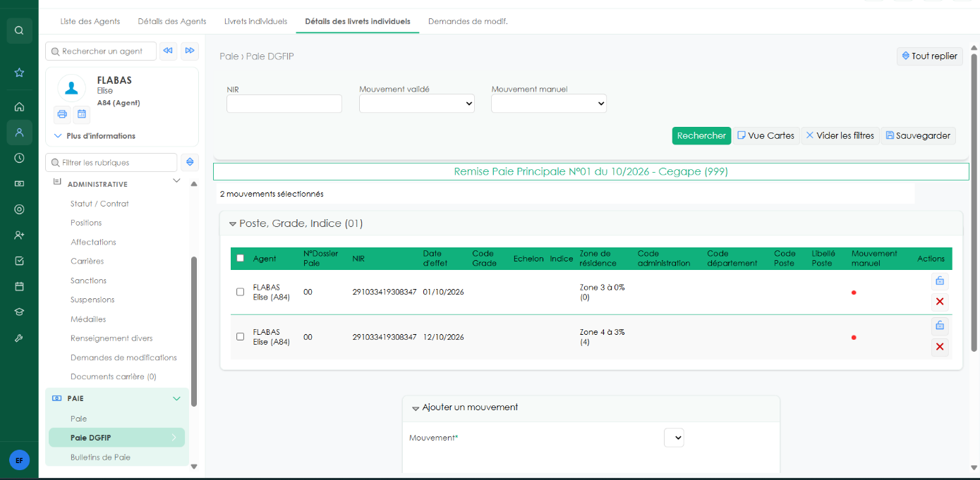Go to the previous agent with rewind arrows
This screenshot has width=980, height=480.
168,51
